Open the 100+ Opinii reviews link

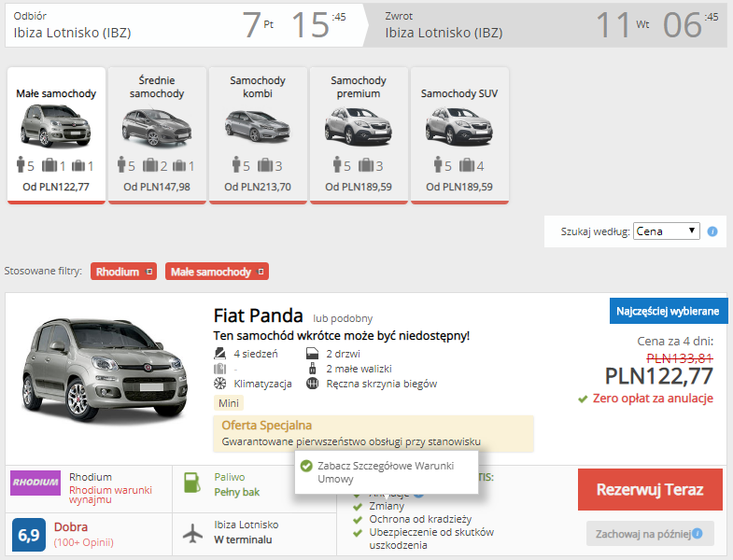pos(84,542)
